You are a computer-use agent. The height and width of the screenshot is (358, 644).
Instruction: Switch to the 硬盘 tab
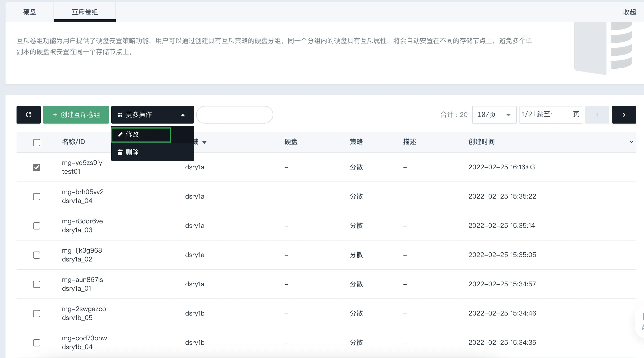pos(30,12)
